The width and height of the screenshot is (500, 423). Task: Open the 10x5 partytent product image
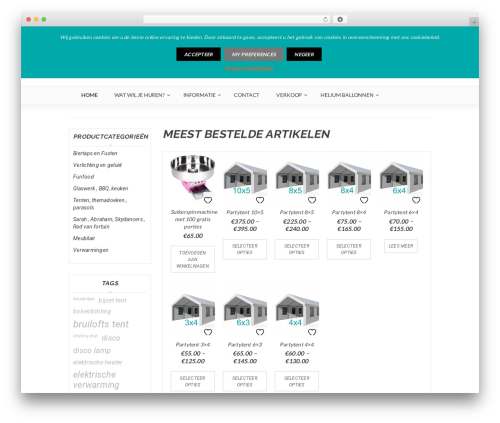pyautogui.click(x=245, y=178)
